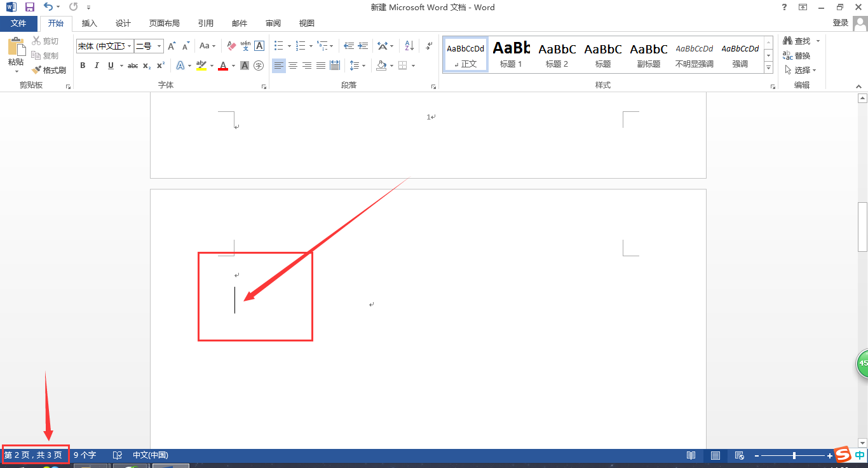Viewport: 868px width, 468px height.
Task: Increase font size with grow font icon
Action: (172, 46)
